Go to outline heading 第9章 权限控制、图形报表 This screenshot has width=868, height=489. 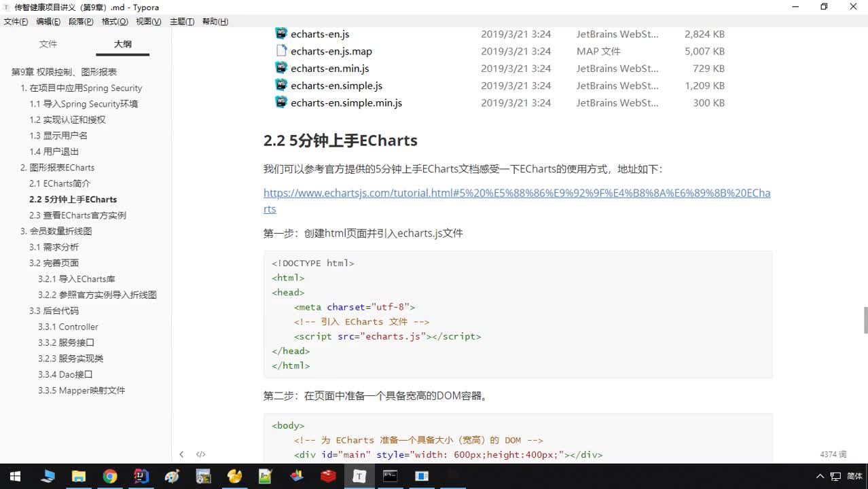coord(65,72)
